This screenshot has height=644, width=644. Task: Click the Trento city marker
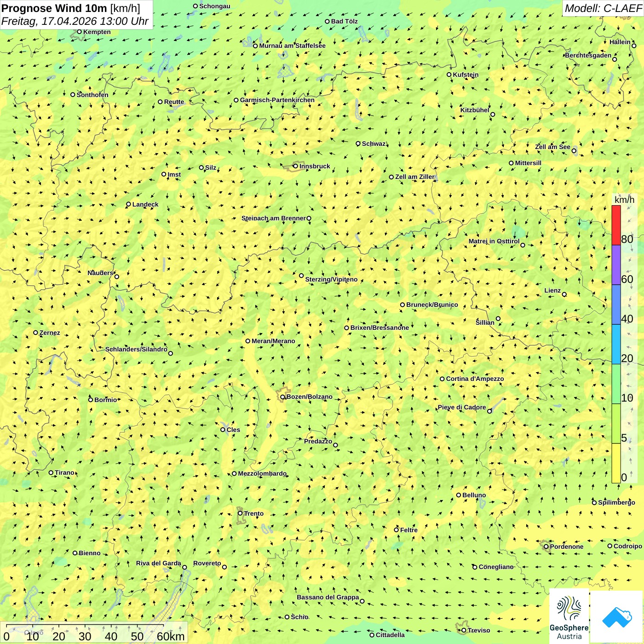240,513
